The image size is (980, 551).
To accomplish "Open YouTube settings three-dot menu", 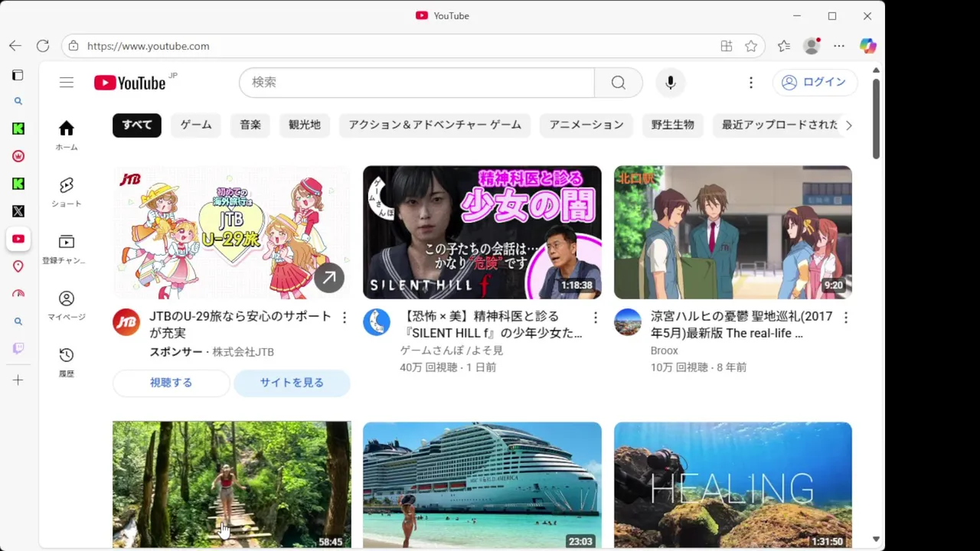I will (x=751, y=83).
